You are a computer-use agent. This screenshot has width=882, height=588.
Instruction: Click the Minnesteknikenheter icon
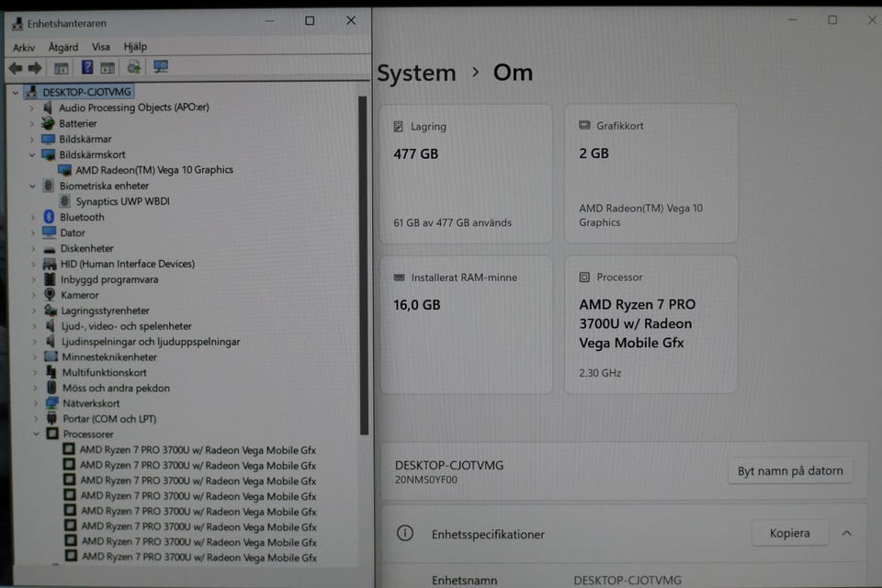pos(51,356)
